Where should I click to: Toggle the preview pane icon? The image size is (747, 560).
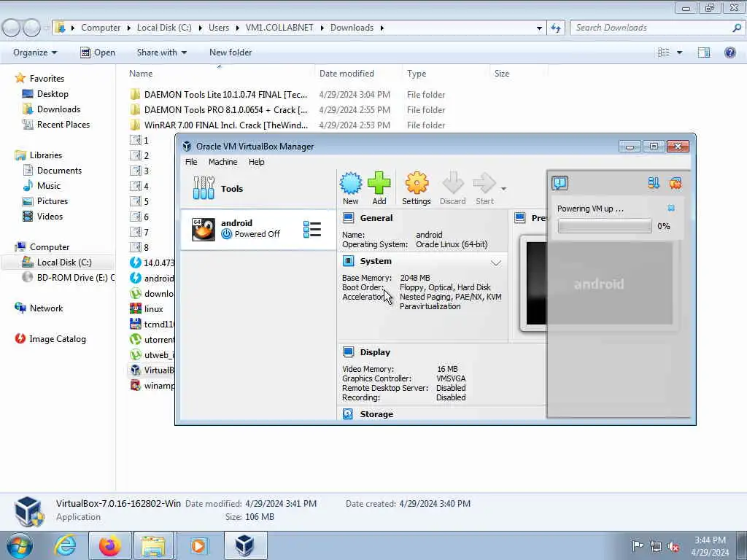click(704, 52)
